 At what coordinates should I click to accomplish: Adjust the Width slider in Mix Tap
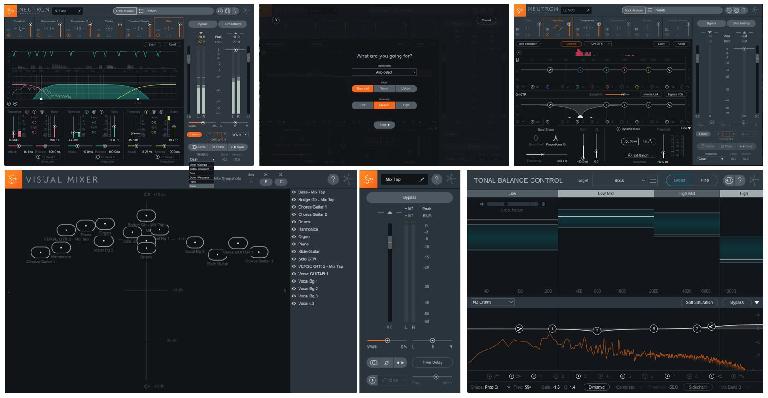[x=387, y=340]
